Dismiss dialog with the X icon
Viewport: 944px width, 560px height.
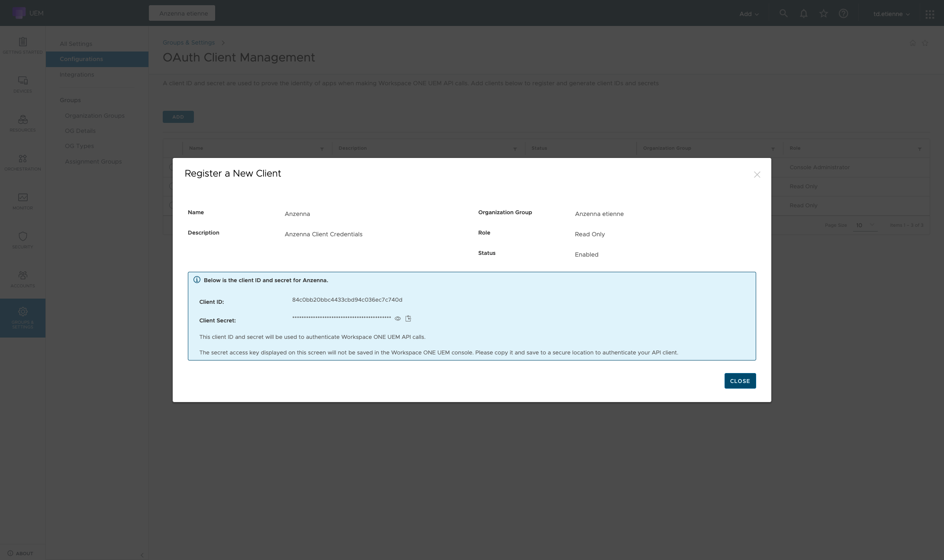pos(757,174)
